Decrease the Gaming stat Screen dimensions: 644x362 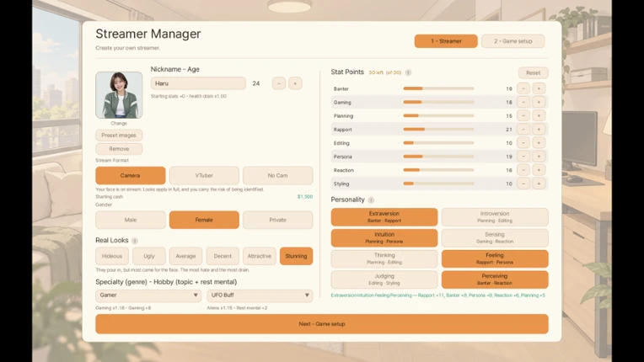523,102
